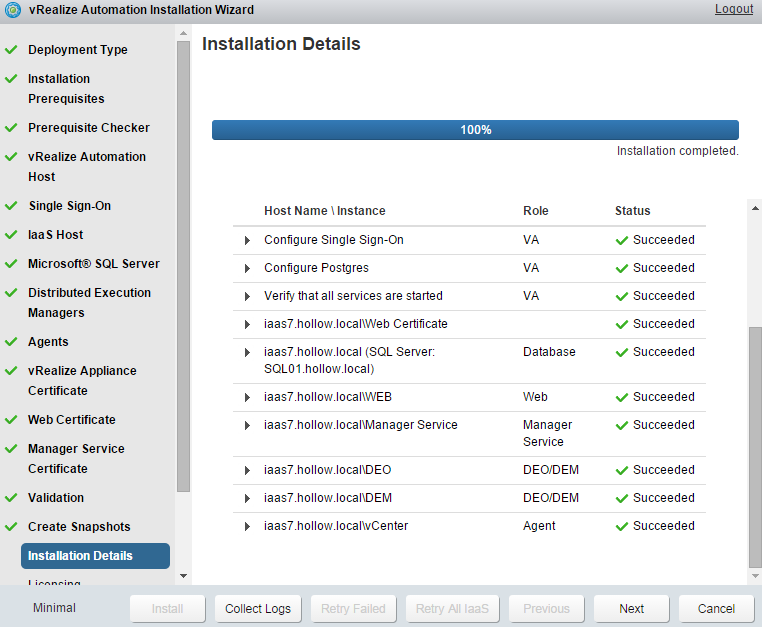Expand the iaas7.hollow.local\DEM row

pos(248,498)
